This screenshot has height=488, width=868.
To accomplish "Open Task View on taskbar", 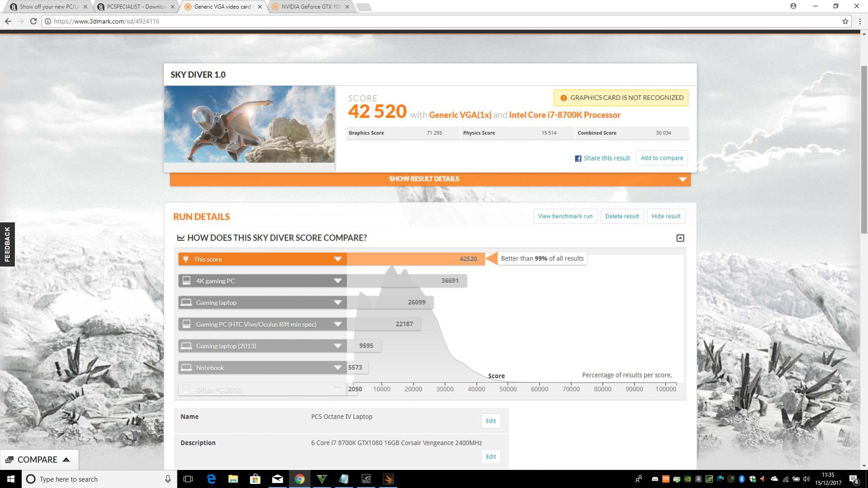I will (188, 479).
